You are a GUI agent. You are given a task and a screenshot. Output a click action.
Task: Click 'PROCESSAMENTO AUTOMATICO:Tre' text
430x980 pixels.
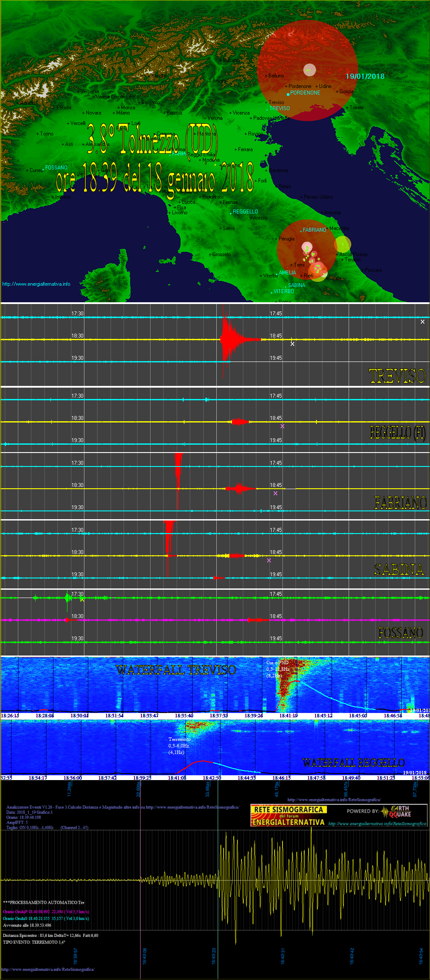click(44, 902)
